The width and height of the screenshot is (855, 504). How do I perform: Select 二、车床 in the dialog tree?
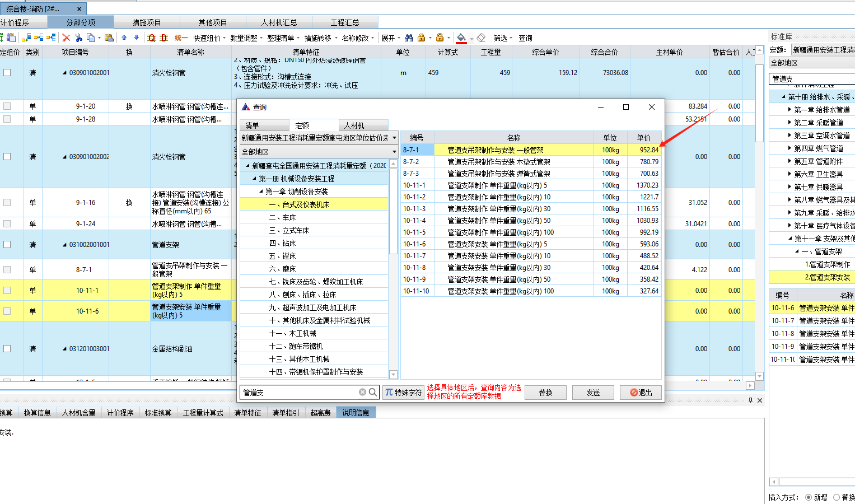point(314,217)
